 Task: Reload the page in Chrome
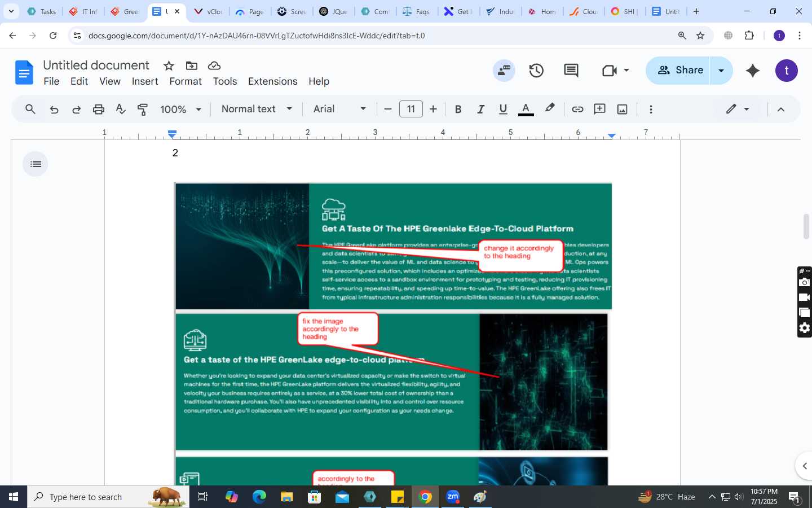[x=53, y=36]
